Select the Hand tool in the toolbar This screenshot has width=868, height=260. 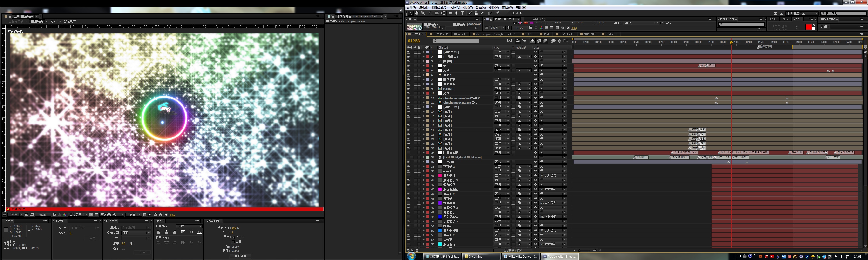[x=416, y=13]
